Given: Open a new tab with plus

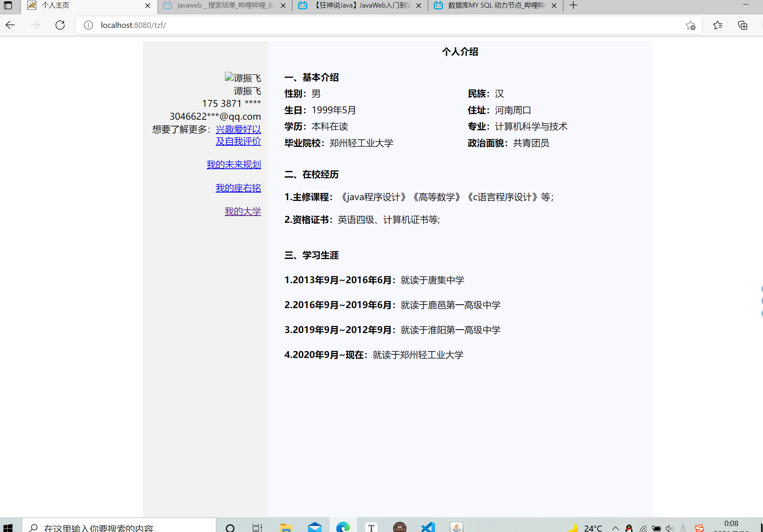Looking at the screenshot, I should click(573, 5).
